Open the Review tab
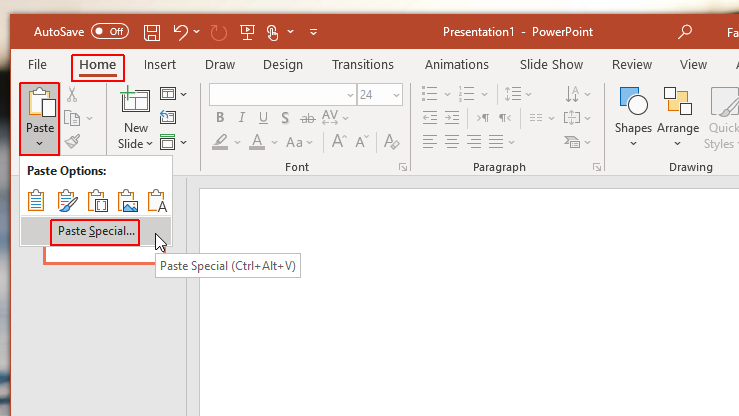This screenshot has width=739, height=416. tap(632, 65)
